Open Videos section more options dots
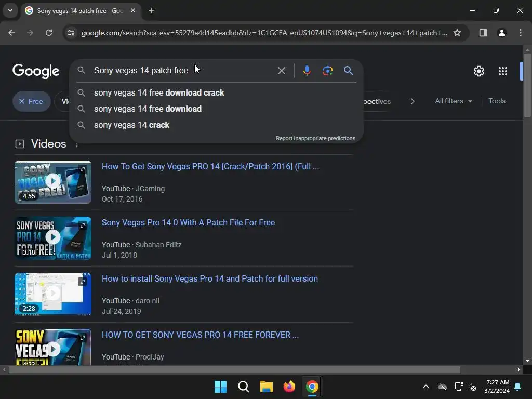This screenshot has height=399, width=532. [x=77, y=144]
